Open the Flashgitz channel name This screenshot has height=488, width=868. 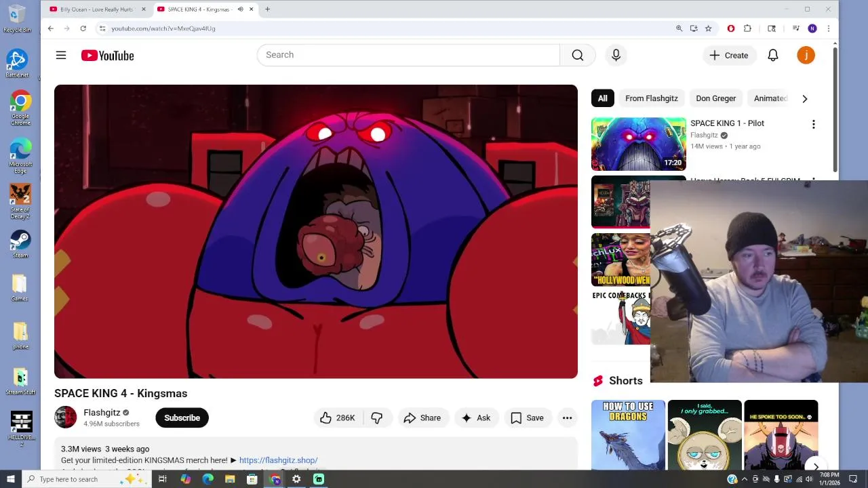click(x=102, y=412)
